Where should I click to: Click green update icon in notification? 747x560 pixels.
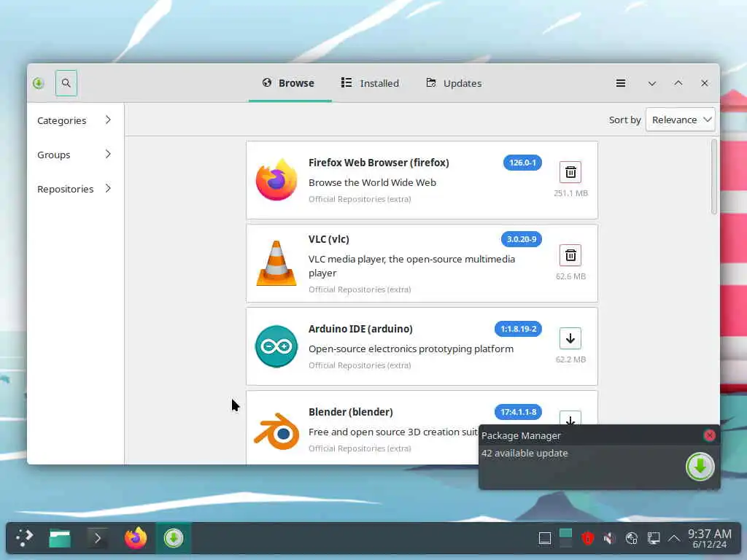tap(700, 467)
